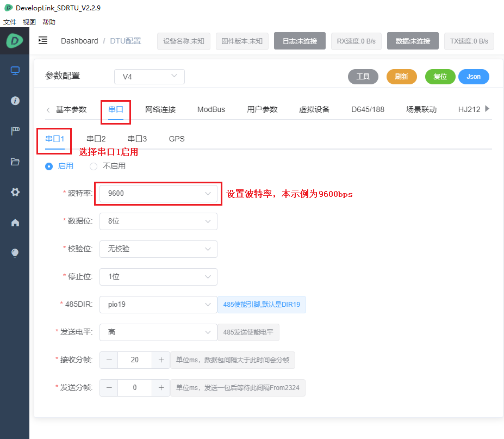Open the 校验位 无校验 dropdown
Image resolution: width=504 pixels, height=439 pixels.
[x=158, y=249]
